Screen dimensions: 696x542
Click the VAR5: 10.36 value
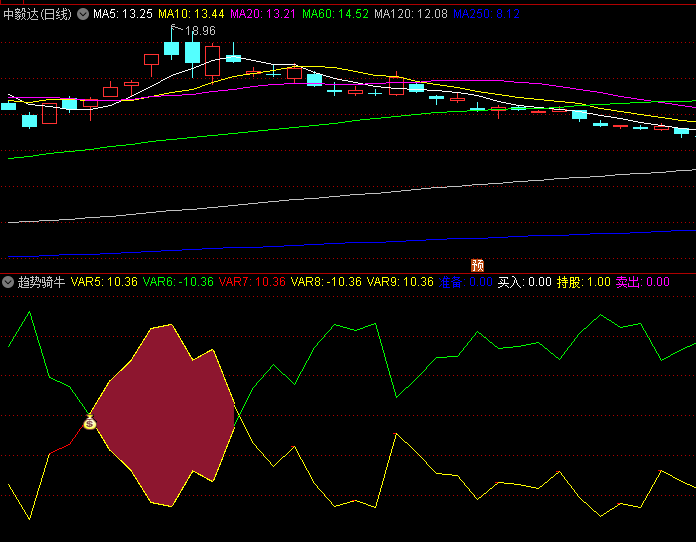(104, 282)
